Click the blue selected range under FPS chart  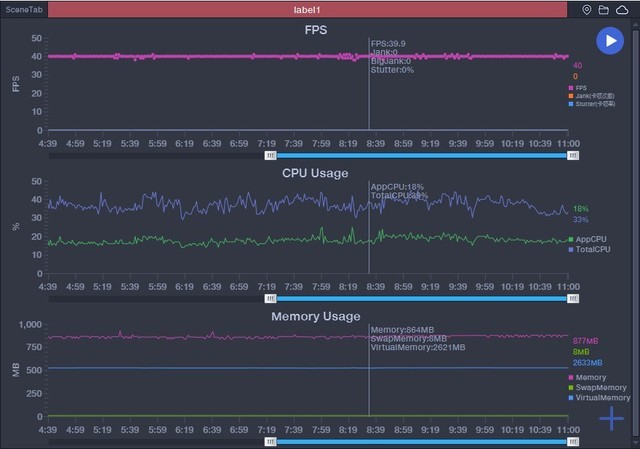pyautogui.click(x=422, y=156)
